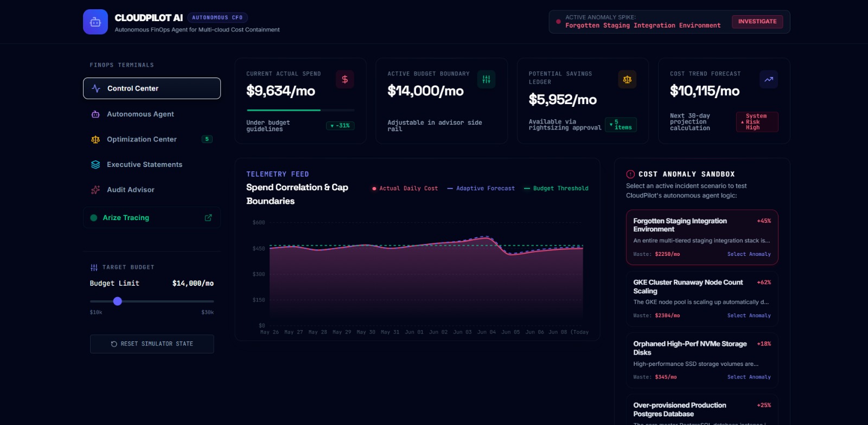Open the Arize Tracing external link icon
The height and width of the screenshot is (425, 868).
click(x=208, y=217)
